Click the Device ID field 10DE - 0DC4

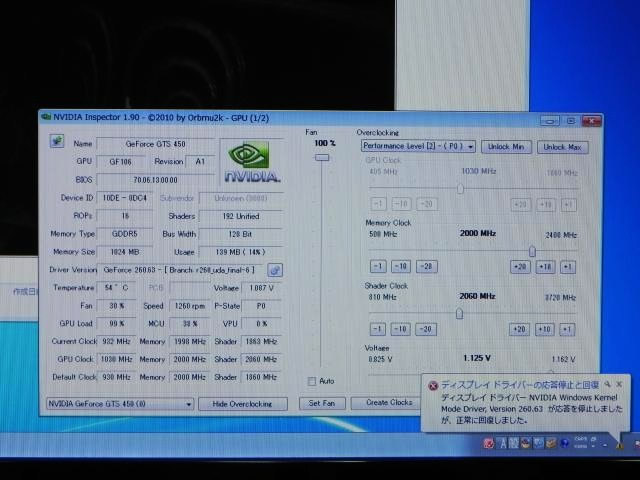point(124,198)
